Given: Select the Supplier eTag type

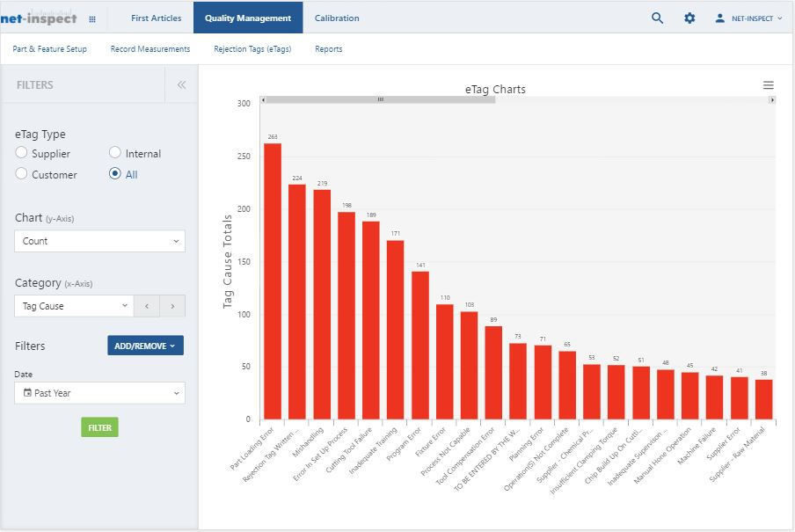Looking at the screenshot, I should [23, 153].
